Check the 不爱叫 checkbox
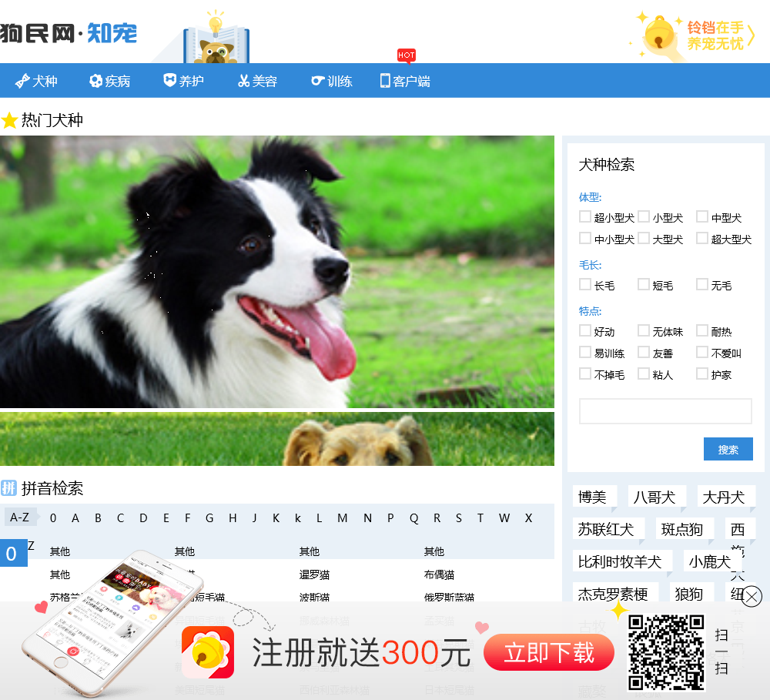Viewport: 770px width, 700px height. 702,352
